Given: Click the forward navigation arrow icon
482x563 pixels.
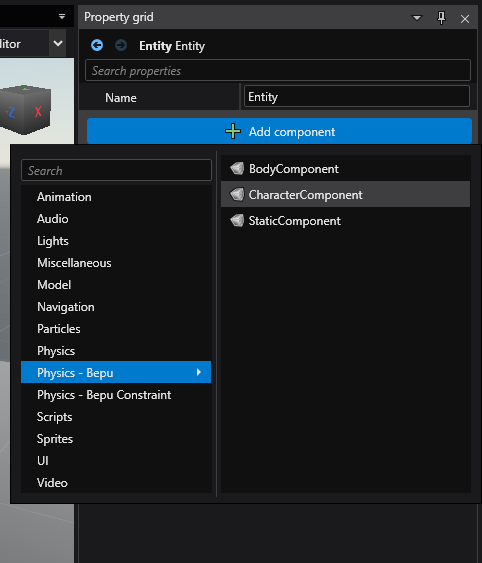Looking at the screenshot, I should (x=121, y=46).
